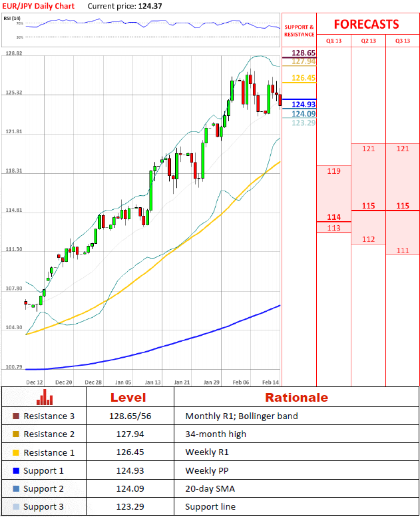Click the level cell 127.94 in table
This screenshot has width=420, height=517.
pos(130,434)
